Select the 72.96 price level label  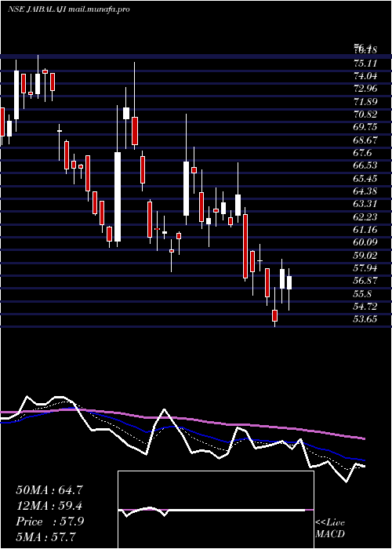pos(365,89)
